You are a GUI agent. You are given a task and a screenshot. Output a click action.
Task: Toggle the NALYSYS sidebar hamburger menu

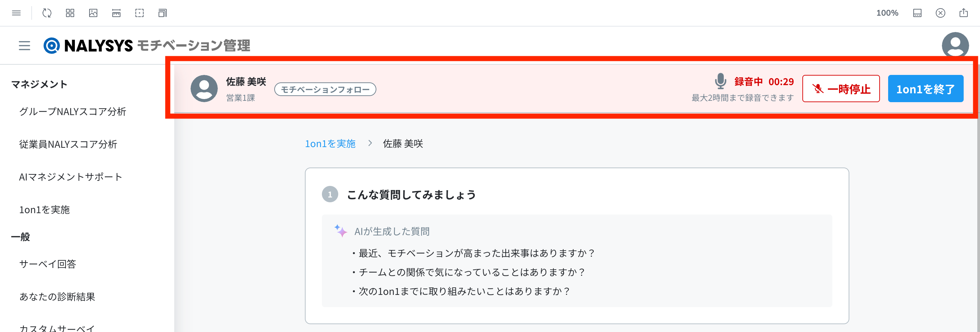[24, 46]
